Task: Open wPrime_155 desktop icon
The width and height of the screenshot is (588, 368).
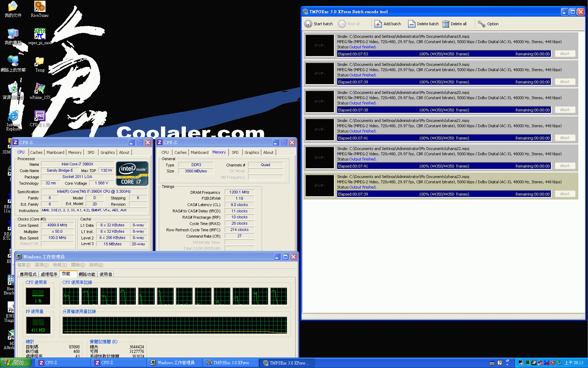Action: pyautogui.click(x=40, y=91)
